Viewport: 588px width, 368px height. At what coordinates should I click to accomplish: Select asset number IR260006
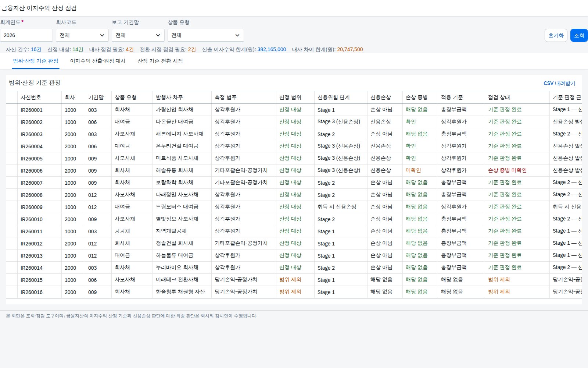click(32, 171)
